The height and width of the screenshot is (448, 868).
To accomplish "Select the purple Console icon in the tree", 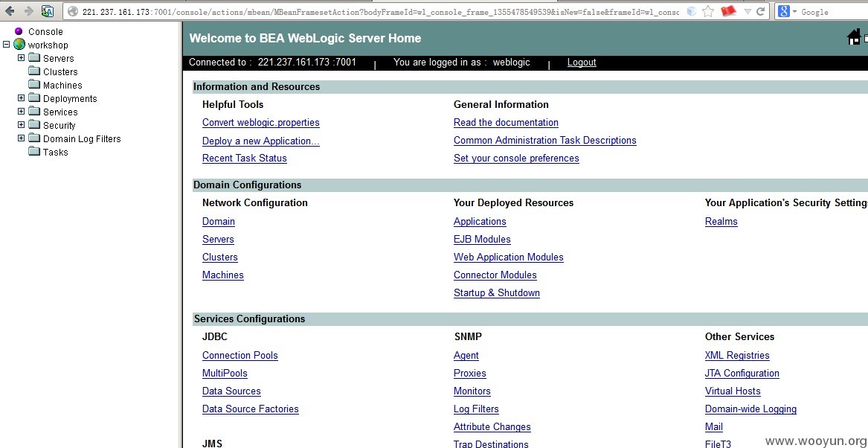I will pyautogui.click(x=19, y=31).
